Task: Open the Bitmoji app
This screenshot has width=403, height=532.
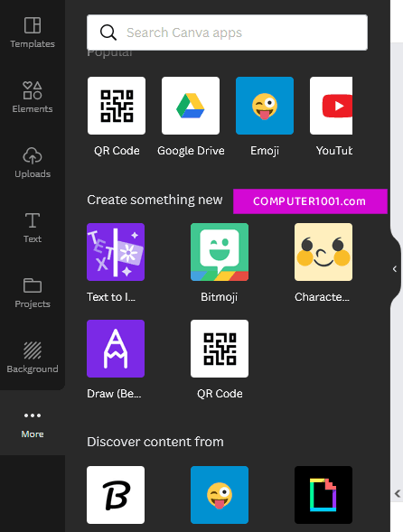Action: pyautogui.click(x=220, y=252)
